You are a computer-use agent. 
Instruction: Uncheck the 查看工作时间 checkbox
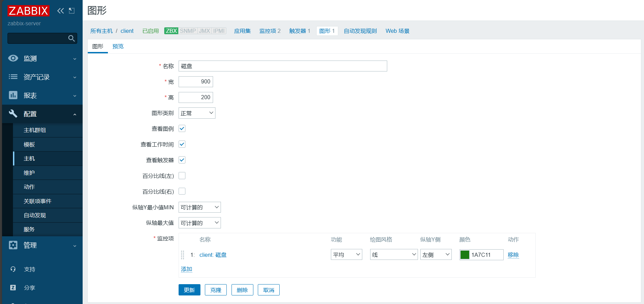coord(182,144)
